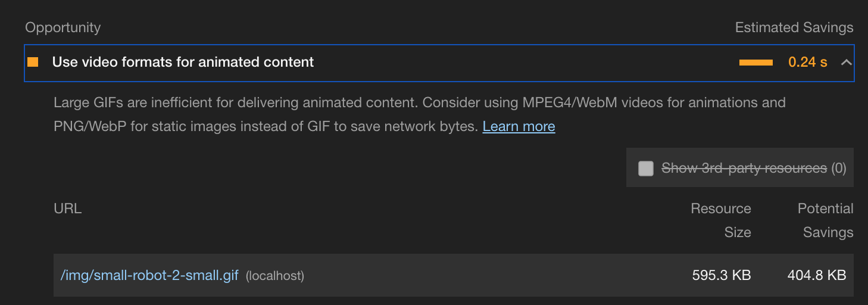Click the 404.8 KB potential savings cell
868x305 pixels.
pos(817,275)
